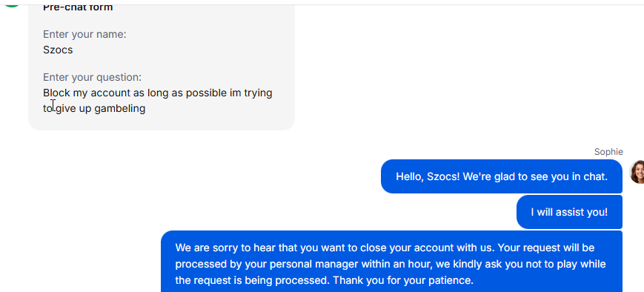Click empty chat area left of Sophie's greeting
The image size is (644, 292).
(205, 176)
